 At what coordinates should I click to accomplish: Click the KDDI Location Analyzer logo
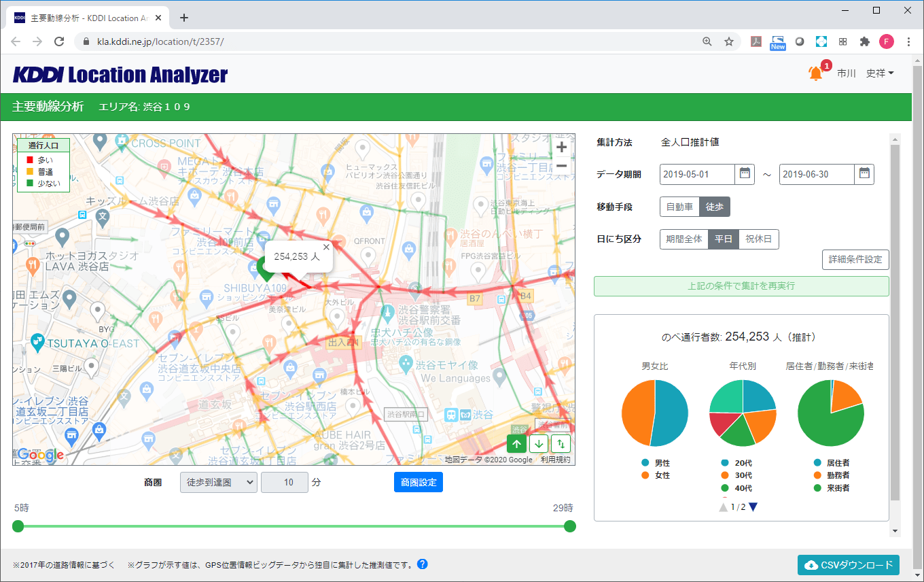click(x=120, y=73)
